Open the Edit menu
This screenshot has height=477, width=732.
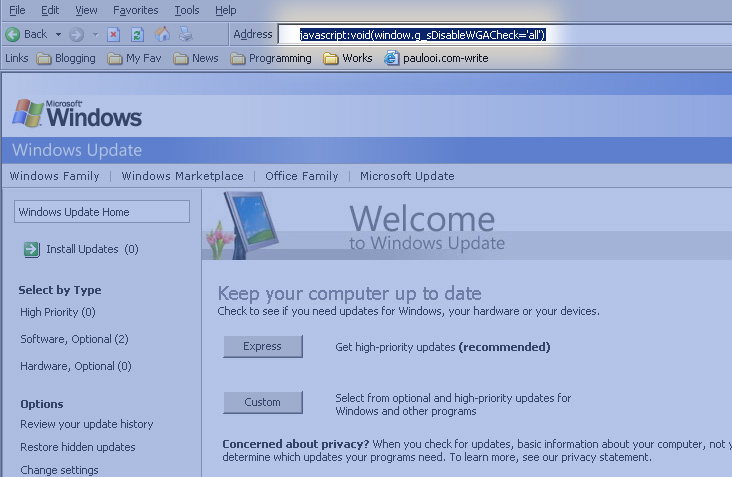(x=50, y=10)
